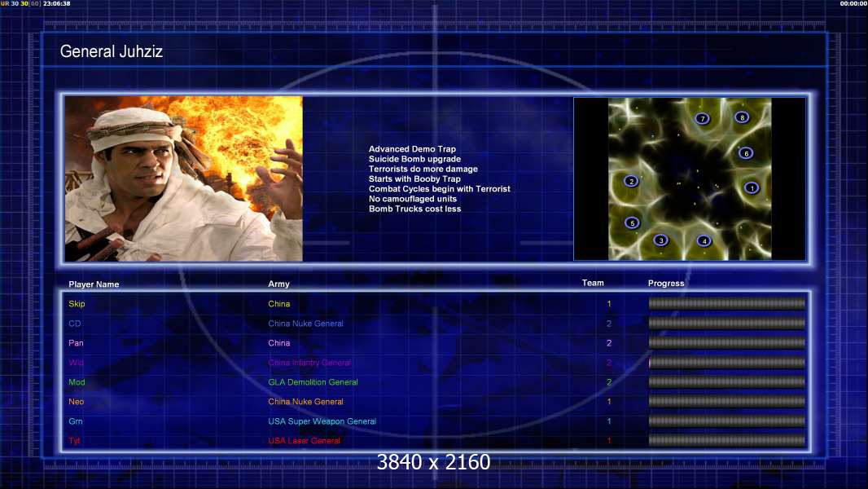Select start position marker 5 on the minimap
This screenshot has height=489, width=868.
click(632, 223)
